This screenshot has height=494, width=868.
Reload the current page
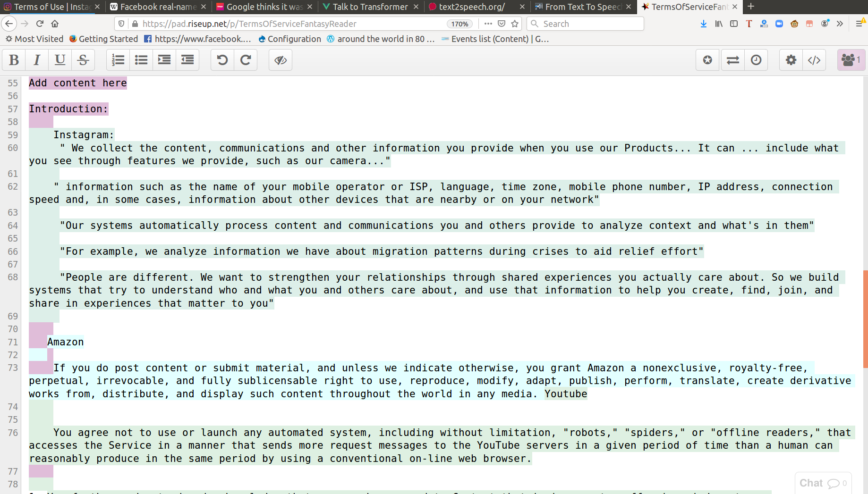pyautogui.click(x=40, y=24)
